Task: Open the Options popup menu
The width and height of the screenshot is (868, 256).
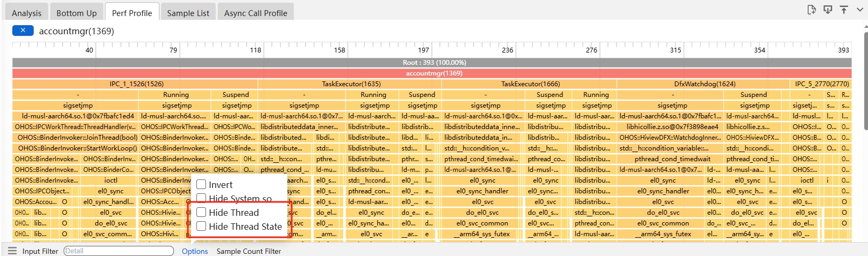Action: pos(195,251)
